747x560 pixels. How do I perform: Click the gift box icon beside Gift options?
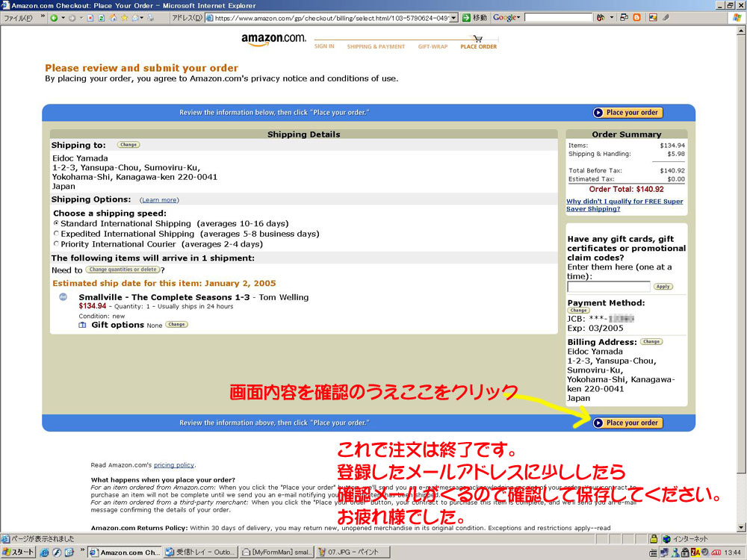[x=82, y=325]
